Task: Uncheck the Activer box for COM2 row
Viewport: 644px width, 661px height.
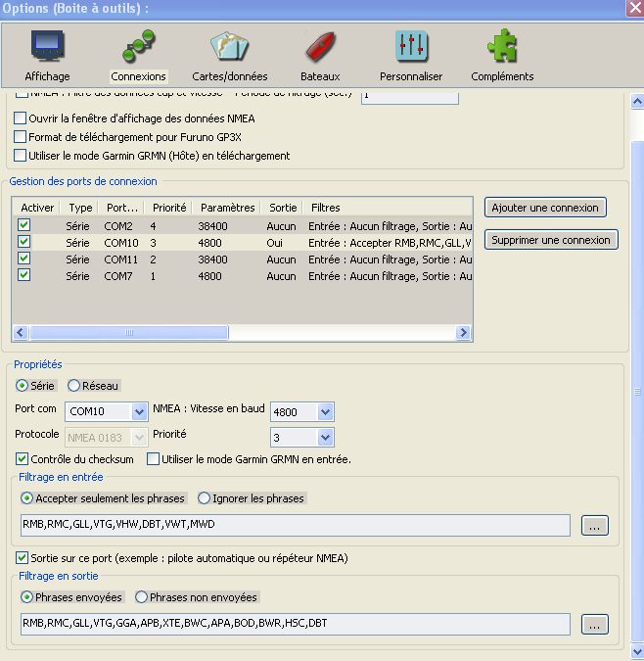Action: pos(24,225)
